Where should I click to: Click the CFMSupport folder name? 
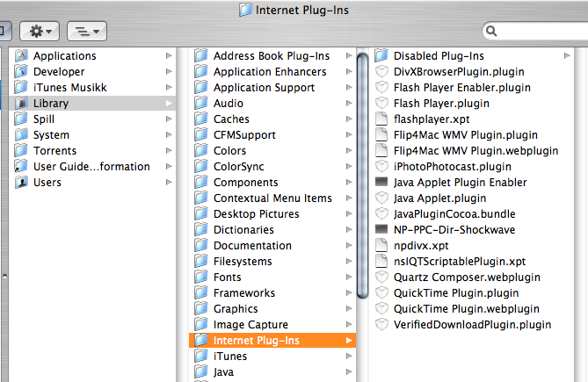click(244, 135)
